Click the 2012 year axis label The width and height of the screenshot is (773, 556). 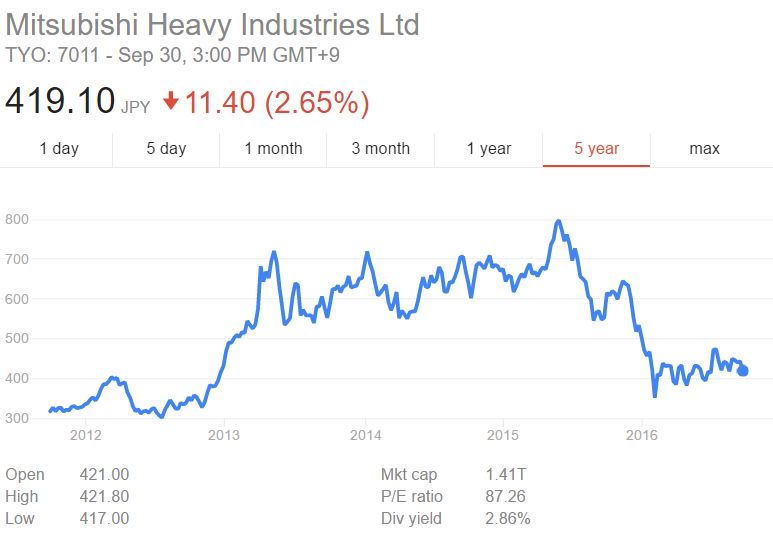point(86,435)
